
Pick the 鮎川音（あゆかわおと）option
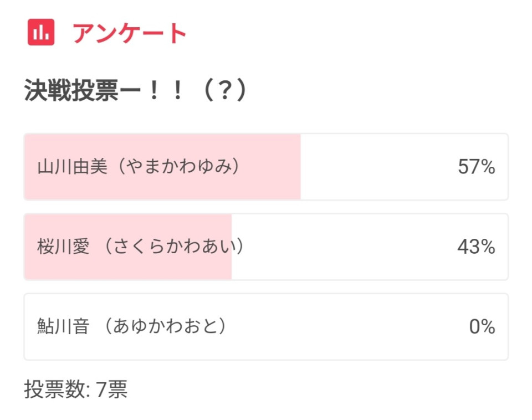(x=266, y=326)
